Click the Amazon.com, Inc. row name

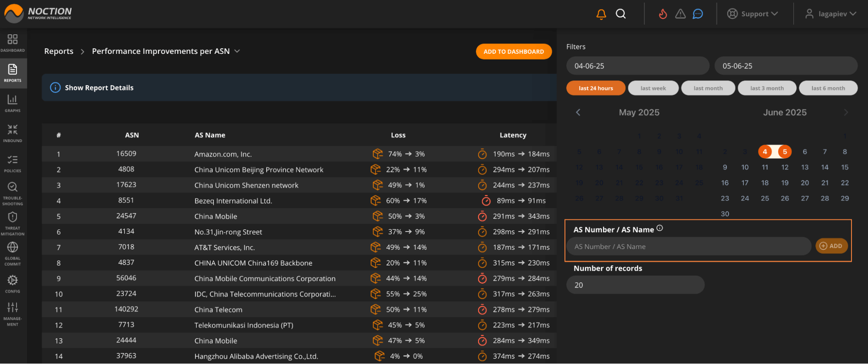[223, 154]
